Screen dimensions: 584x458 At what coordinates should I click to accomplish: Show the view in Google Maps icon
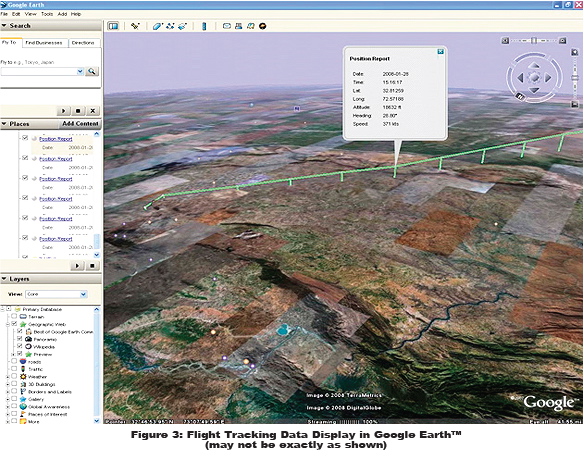coord(251,26)
